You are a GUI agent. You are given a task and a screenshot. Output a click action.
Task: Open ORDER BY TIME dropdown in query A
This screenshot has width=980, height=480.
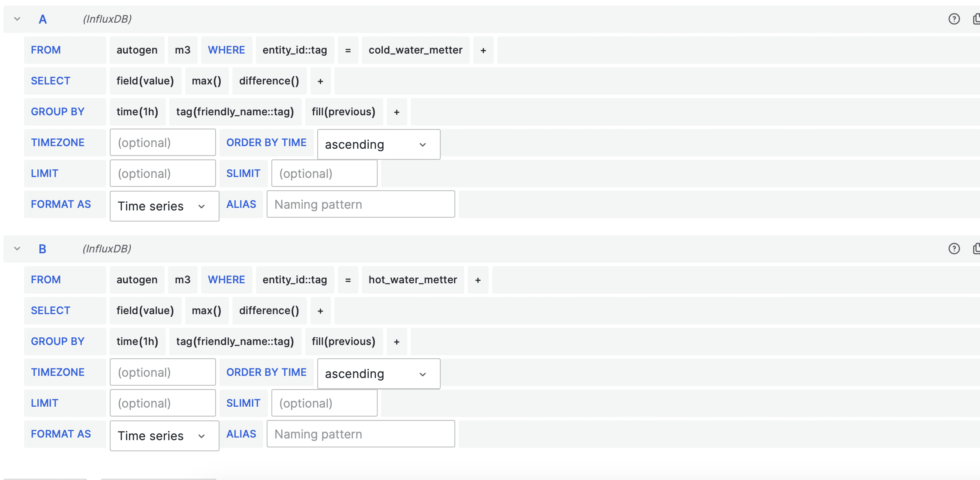379,144
